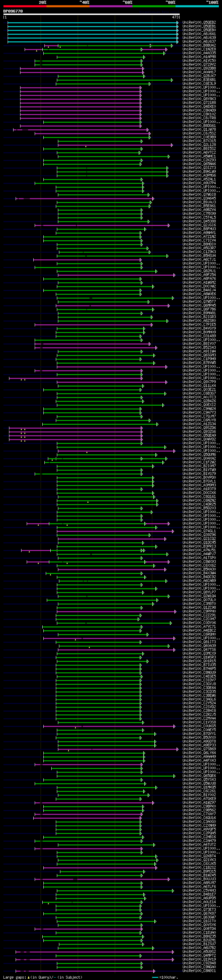Viewport: 222px width, 980px height.
Task: Select the UniRef100_B8BU42 label
Action: [x=199, y=45]
